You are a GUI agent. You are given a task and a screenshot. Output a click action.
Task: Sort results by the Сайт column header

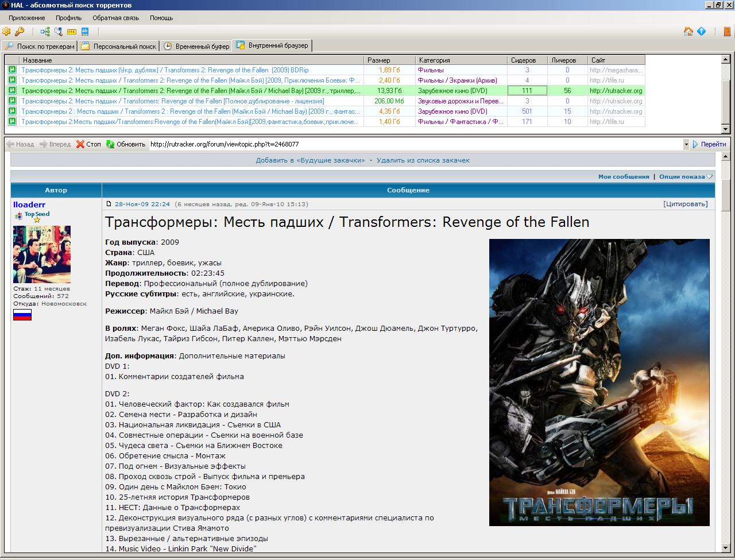pos(616,60)
